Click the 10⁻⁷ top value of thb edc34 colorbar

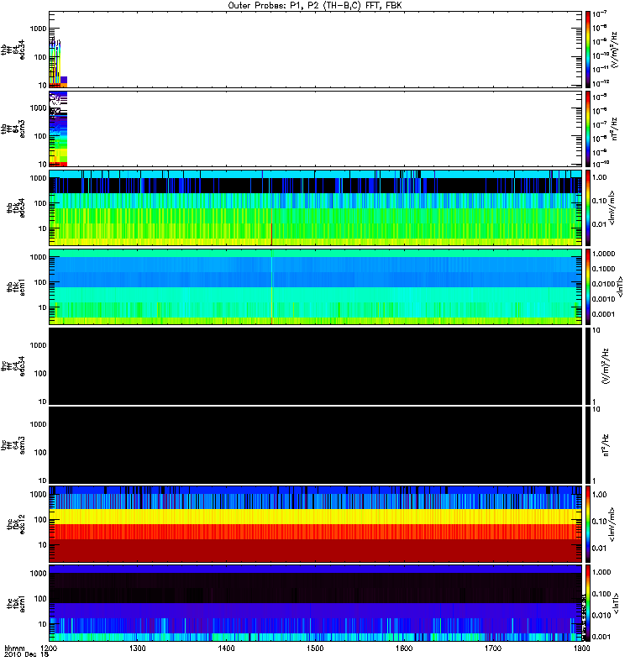click(600, 14)
